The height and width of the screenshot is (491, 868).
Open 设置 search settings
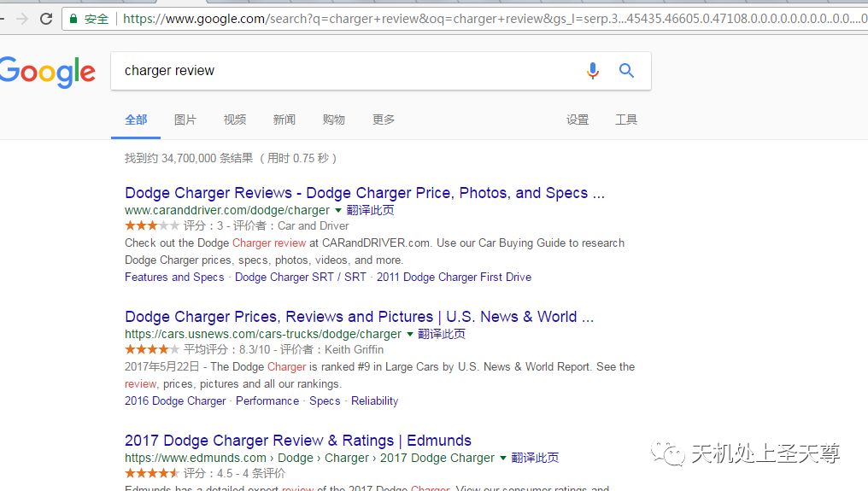(x=578, y=120)
